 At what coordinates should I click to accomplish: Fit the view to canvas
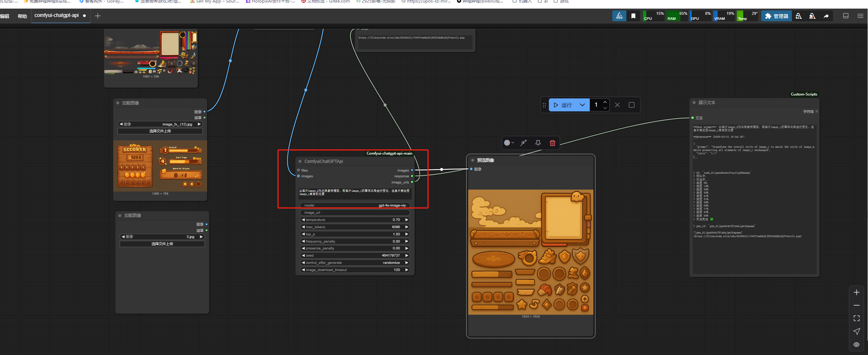point(856,318)
